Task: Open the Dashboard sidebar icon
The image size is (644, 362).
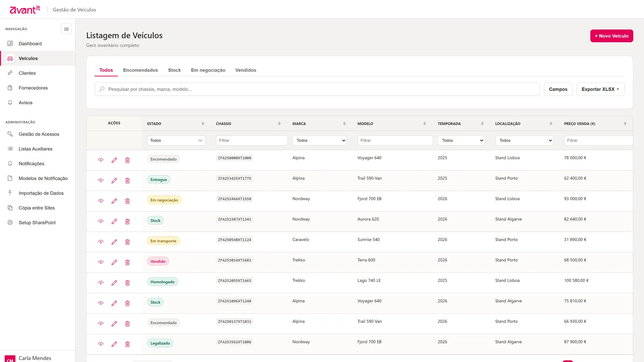Action: [10, 43]
